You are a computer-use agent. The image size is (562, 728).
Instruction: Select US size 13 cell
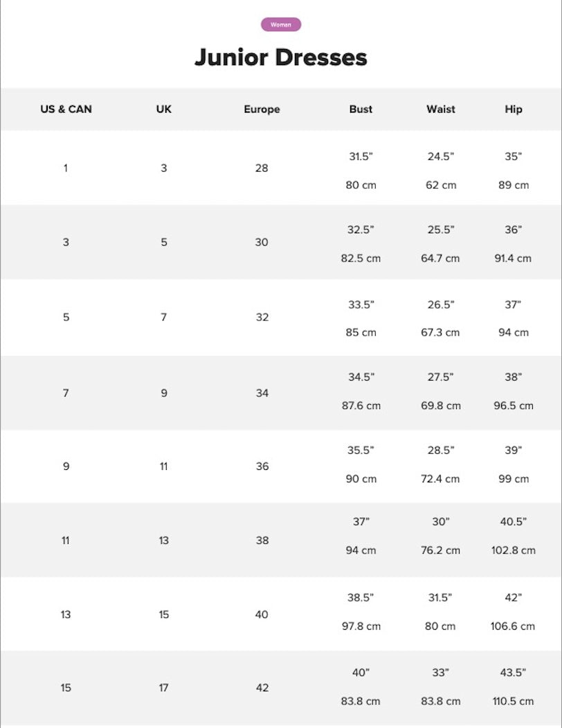[66, 615]
